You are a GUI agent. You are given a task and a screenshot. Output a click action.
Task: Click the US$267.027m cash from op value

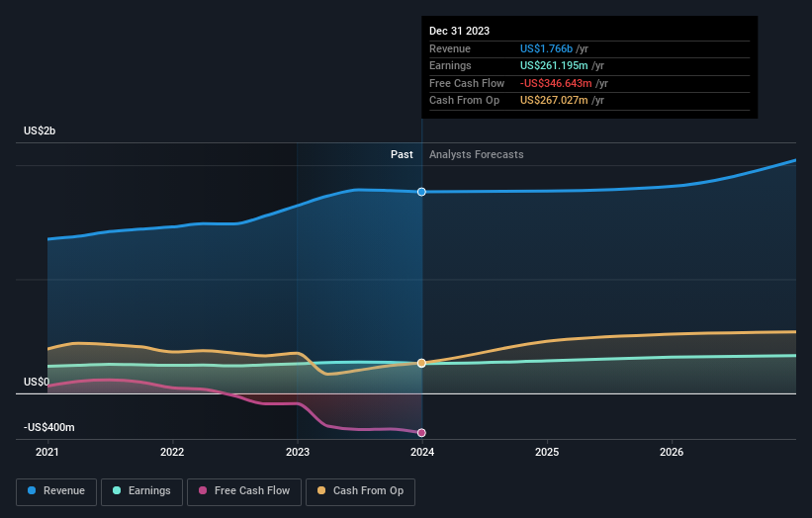[554, 101]
